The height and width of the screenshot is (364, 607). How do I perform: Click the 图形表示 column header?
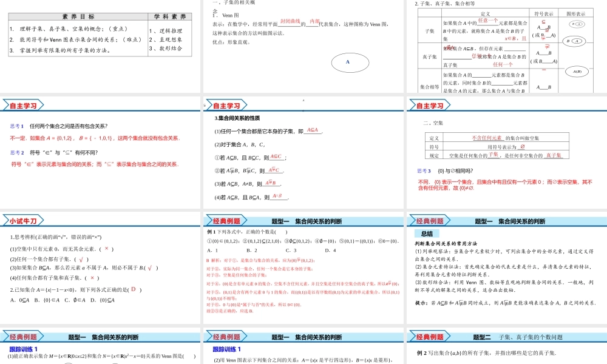tap(575, 13)
